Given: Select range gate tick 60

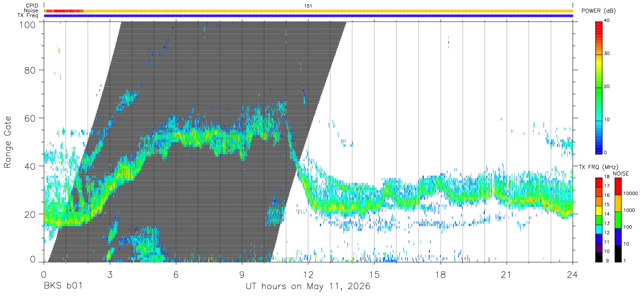Looking at the screenshot, I should (30, 118).
